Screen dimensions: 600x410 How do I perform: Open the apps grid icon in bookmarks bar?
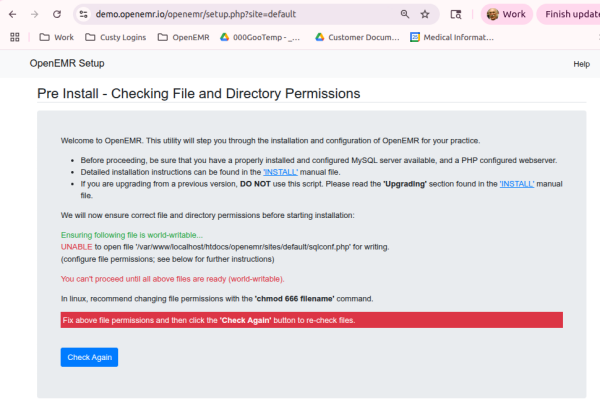click(x=15, y=37)
